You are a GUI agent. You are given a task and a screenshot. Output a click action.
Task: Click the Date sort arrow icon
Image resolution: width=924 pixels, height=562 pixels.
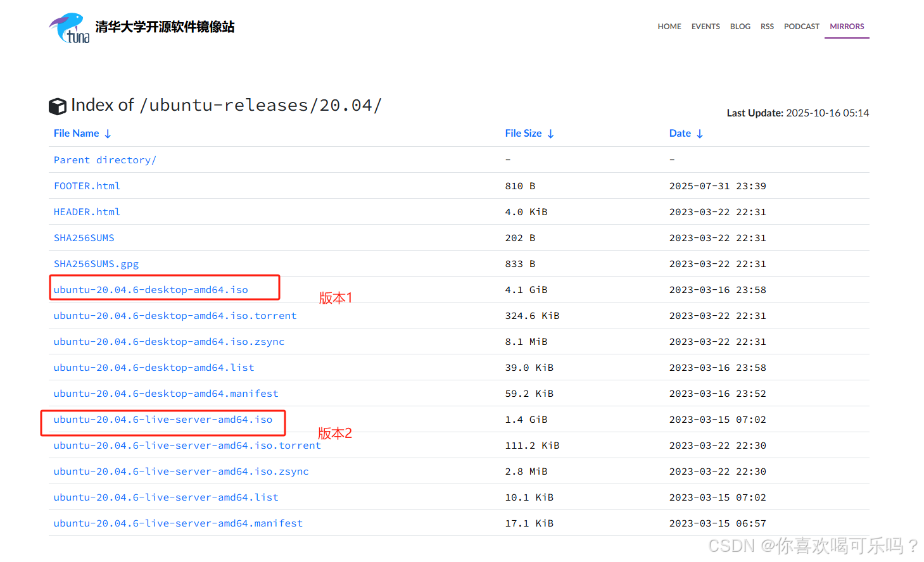point(700,134)
